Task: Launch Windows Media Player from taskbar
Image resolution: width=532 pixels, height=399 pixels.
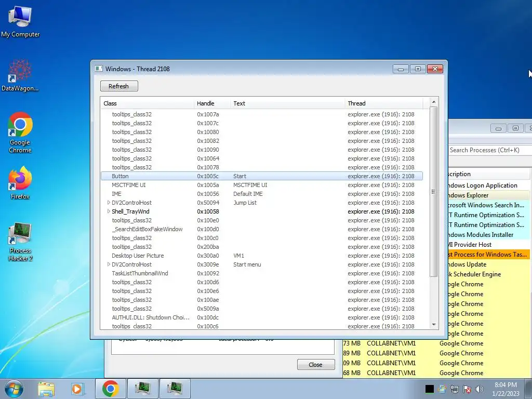Action: (x=77, y=389)
